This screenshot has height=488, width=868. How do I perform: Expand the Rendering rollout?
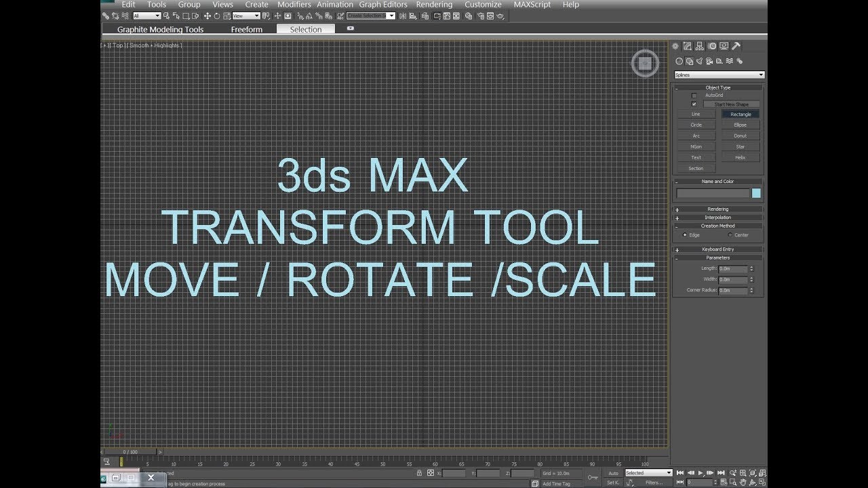tap(718, 209)
